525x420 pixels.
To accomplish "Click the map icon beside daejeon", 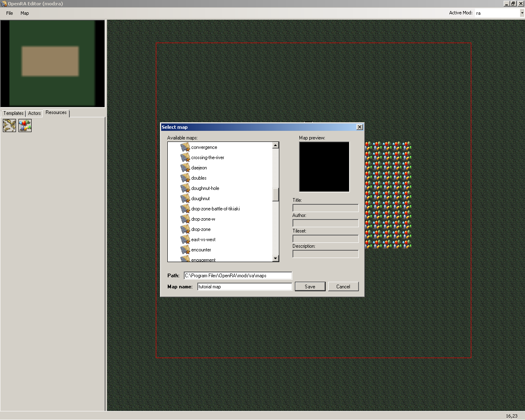I will [185, 168].
